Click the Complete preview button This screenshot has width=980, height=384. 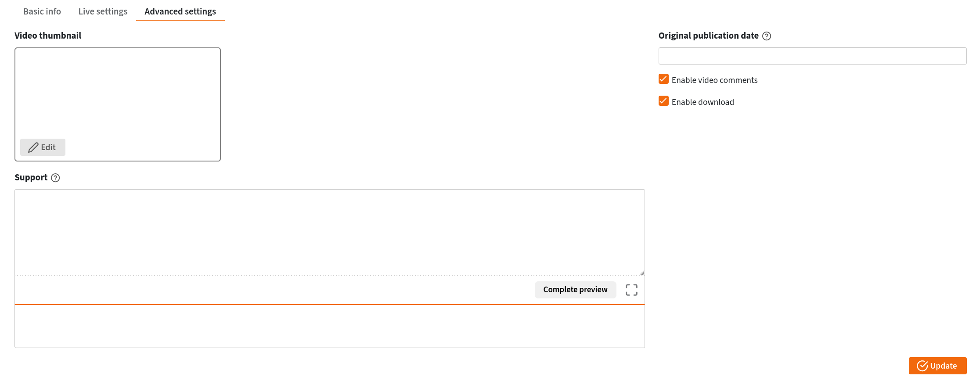(x=575, y=290)
